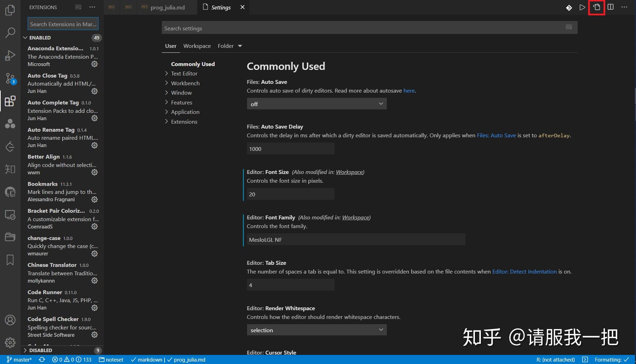The height and width of the screenshot is (364, 636).
Task: Click the Font Family input with MesloLGL NF
Action: click(x=356, y=239)
